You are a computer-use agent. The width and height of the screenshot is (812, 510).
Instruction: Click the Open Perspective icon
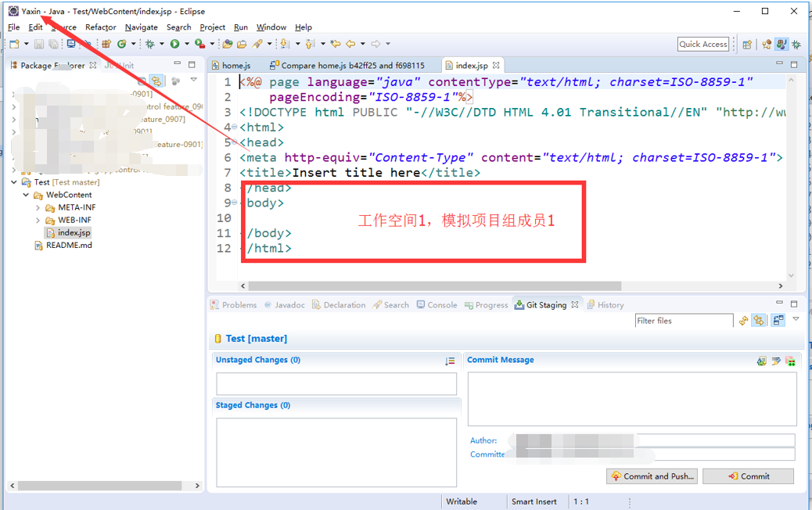tap(747, 45)
